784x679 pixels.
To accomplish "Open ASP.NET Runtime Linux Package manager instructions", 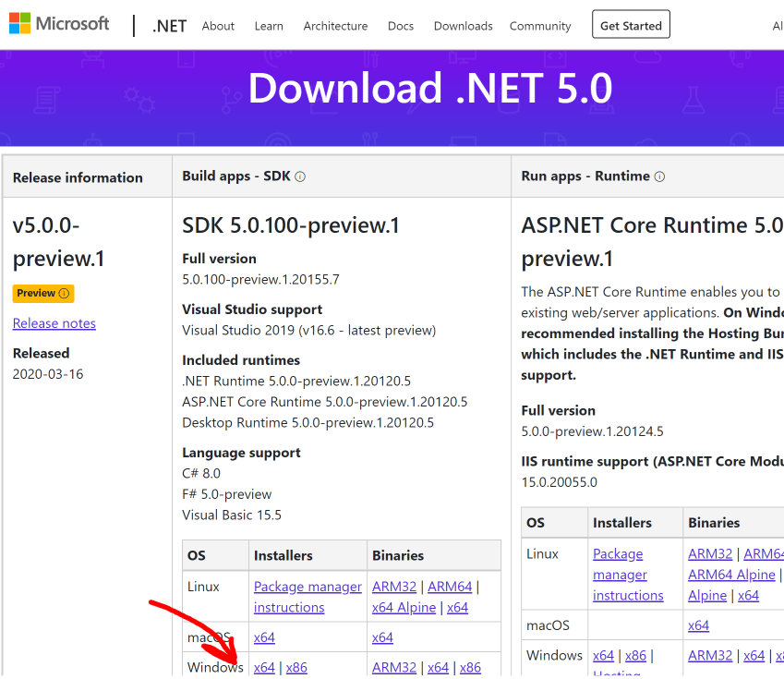I will pos(628,575).
